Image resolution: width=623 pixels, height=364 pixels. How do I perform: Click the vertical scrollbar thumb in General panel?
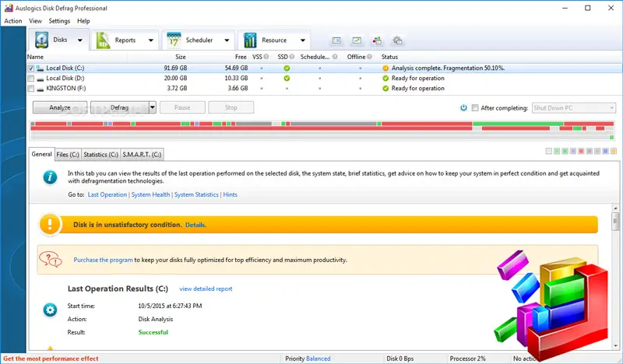(615, 222)
